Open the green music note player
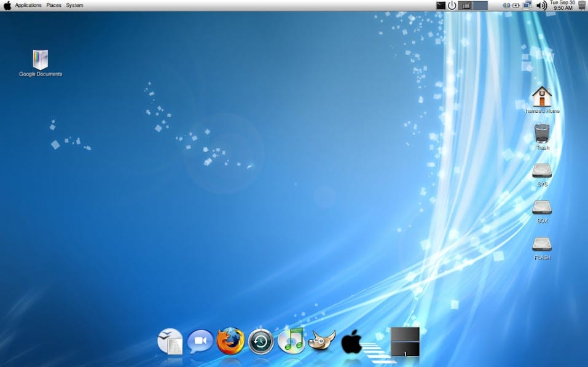Viewport: 588px width, 367px height. pos(291,341)
